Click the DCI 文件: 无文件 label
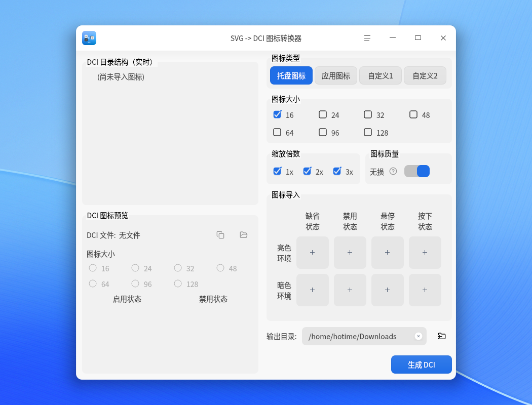 tap(113, 235)
